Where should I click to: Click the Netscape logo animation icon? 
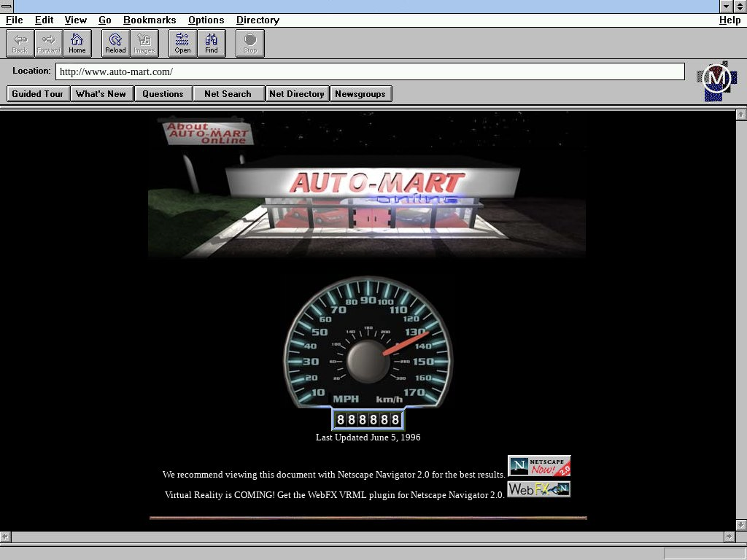716,79
